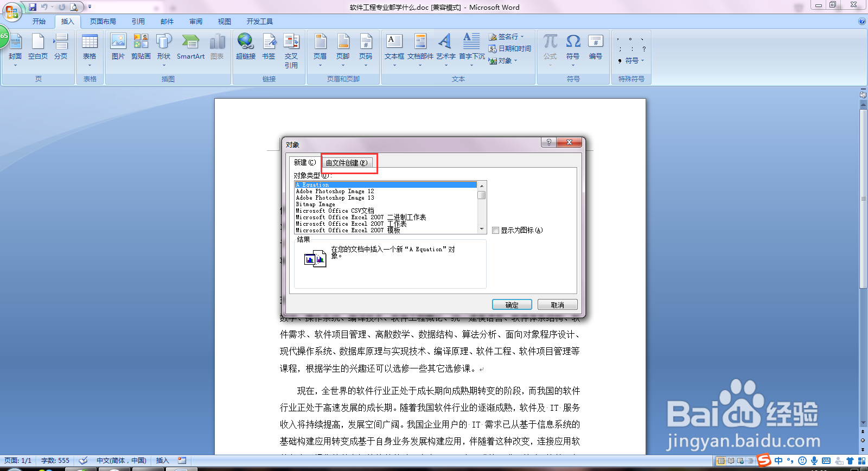Viewport: 868px width, 471px height.
Task: Open the 开发工具 ribbon tab
Action: tap(260, 22)
